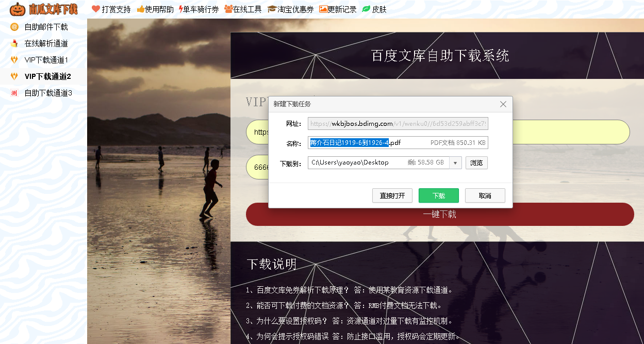This screenshot has height=344, width=644.
Task: Click the authorization code field showing 666
Action: pos(257,168)
